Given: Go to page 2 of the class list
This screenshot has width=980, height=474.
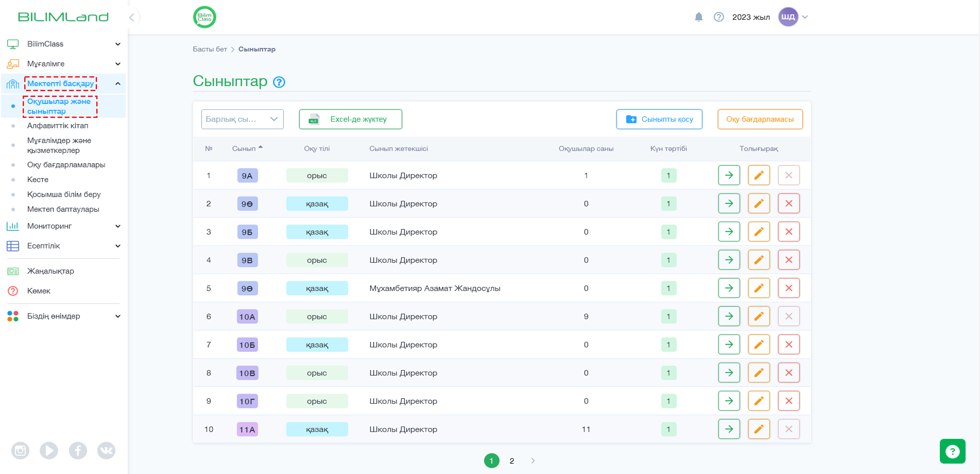Looking at the screenshot, I should tap(512, 461).
